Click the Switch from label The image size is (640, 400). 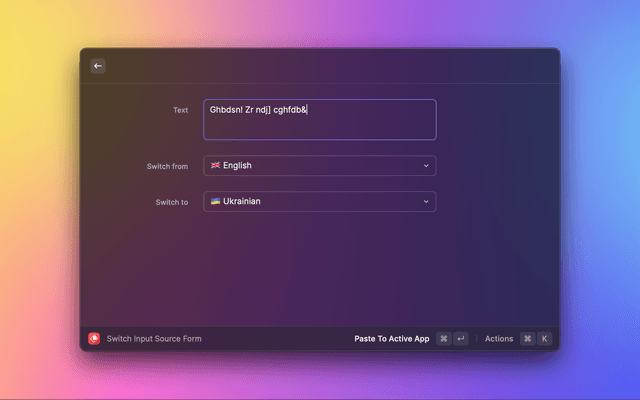167,166
